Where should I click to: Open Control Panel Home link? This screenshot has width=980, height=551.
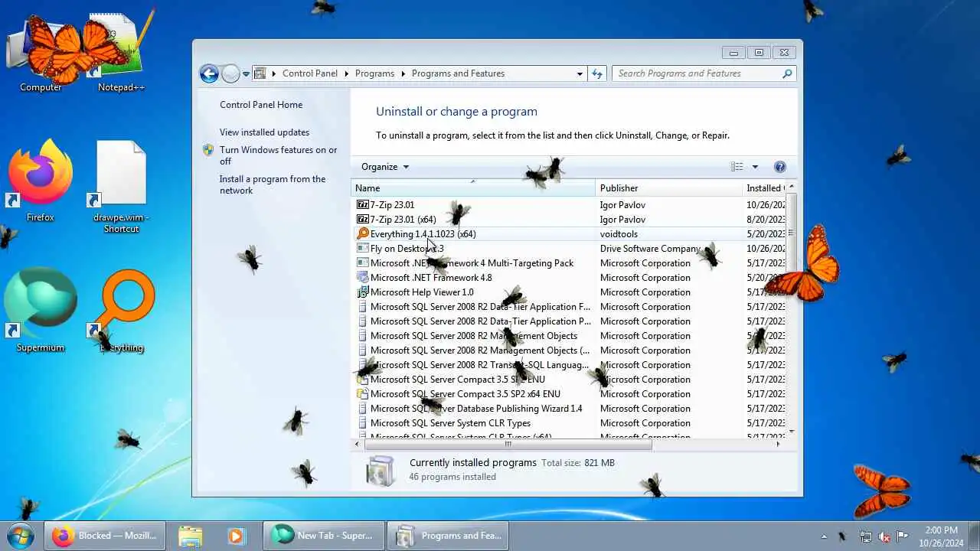[261, 105]
